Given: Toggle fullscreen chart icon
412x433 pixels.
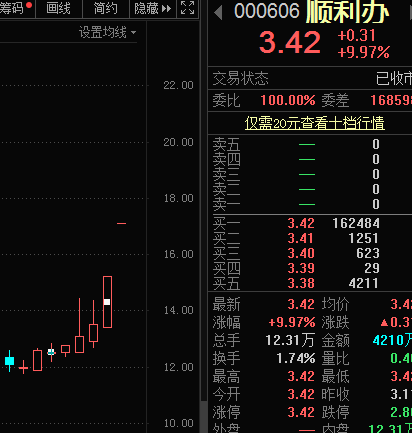Looking at the screenshot, I should (187, 8).
